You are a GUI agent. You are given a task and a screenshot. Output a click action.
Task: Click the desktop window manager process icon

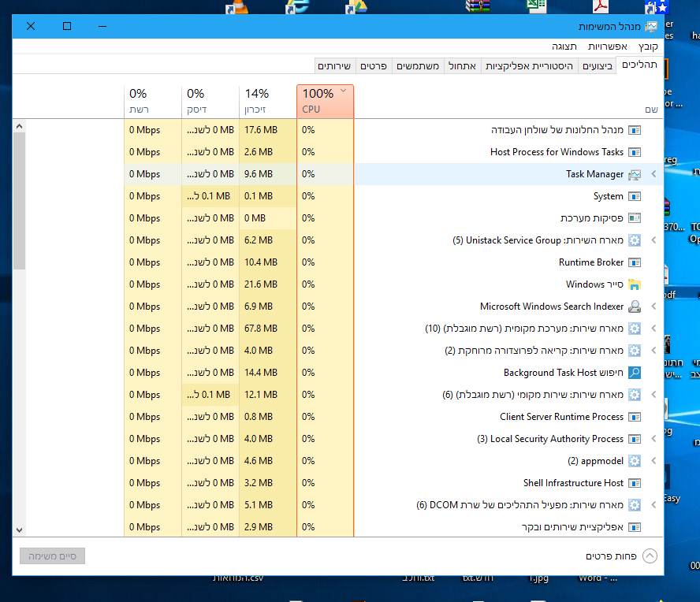[x=635, y=130]
